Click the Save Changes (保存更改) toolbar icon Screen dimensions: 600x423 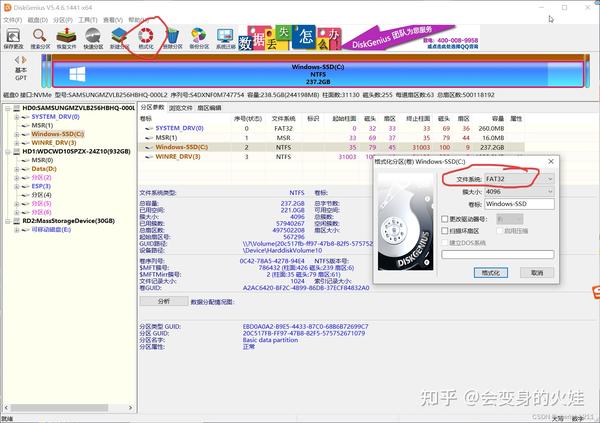(x=13, y=38)
